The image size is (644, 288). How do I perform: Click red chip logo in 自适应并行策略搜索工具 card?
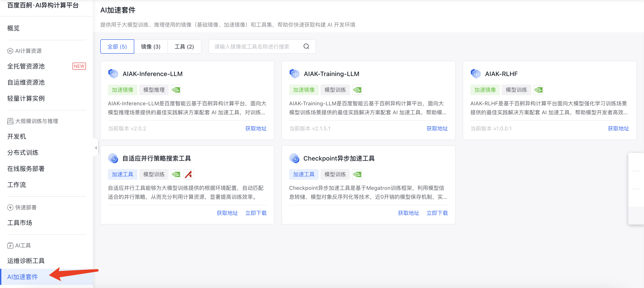[x=188, y=174]
